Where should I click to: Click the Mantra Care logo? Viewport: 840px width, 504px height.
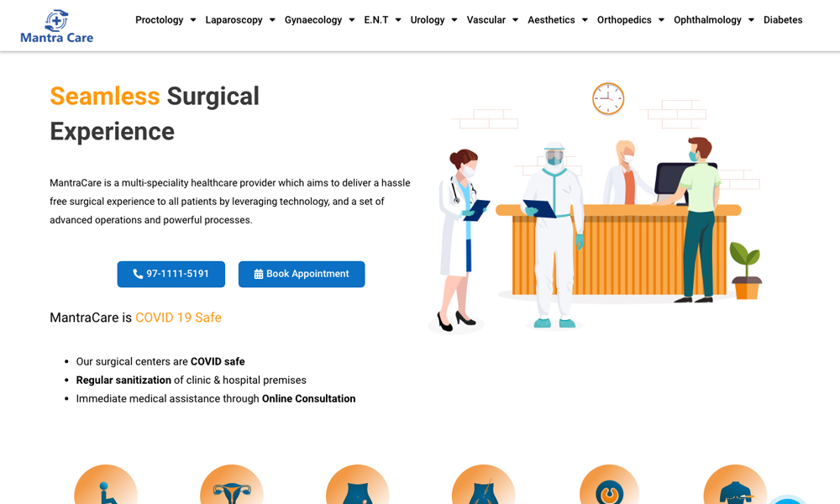(57, 26)
